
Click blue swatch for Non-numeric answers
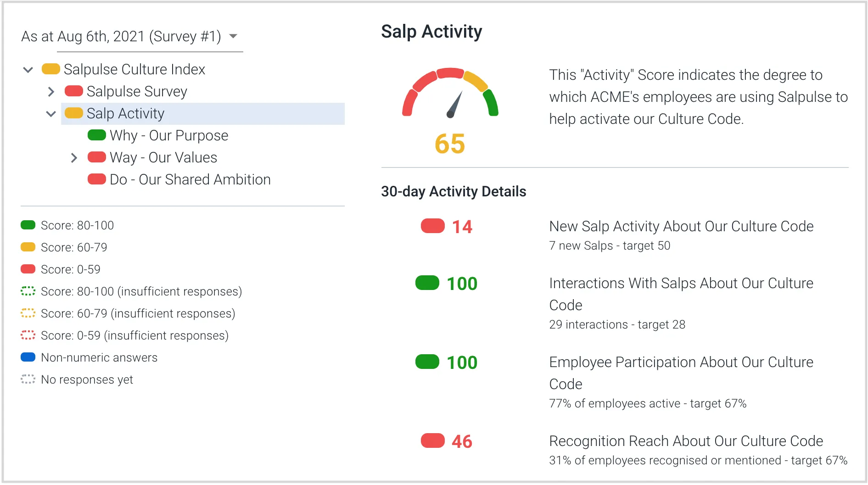[x=28, y=357]
